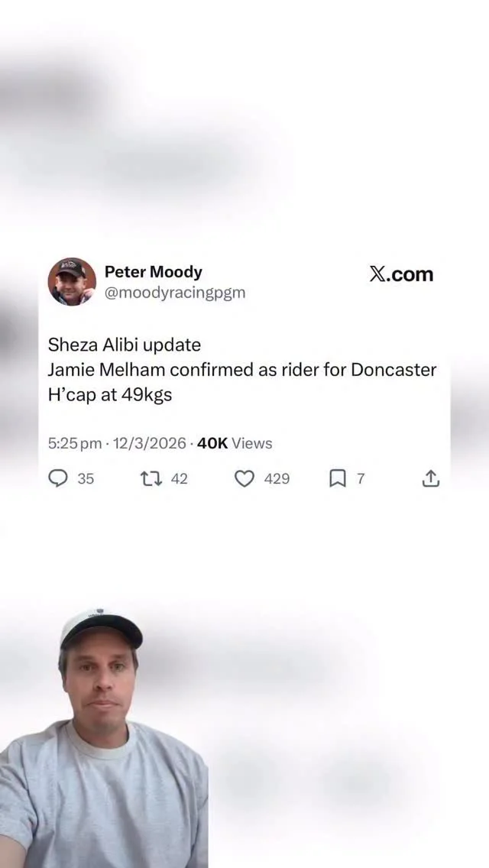Open the 40K Views statistic

click(235, 443)
